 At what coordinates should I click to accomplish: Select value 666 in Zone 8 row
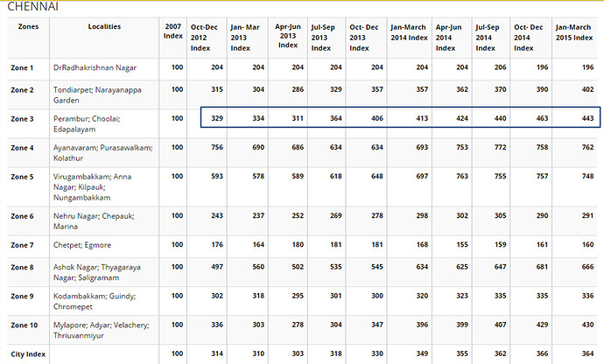point(587,267)
